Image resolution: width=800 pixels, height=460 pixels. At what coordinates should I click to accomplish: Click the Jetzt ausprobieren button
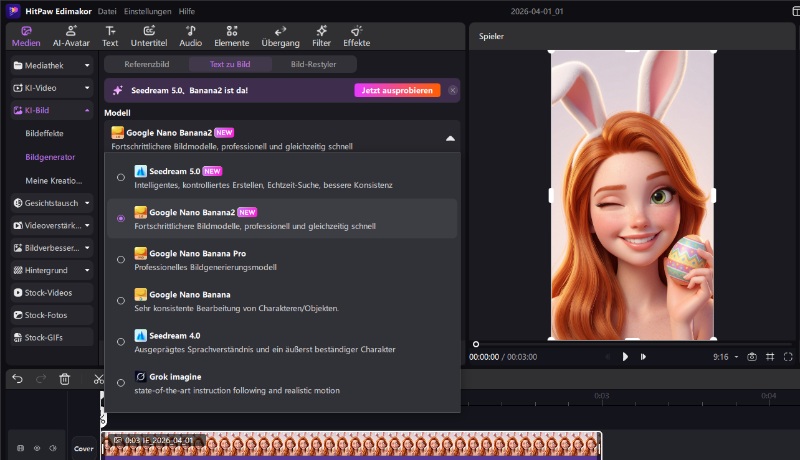[x=397, y=90]
